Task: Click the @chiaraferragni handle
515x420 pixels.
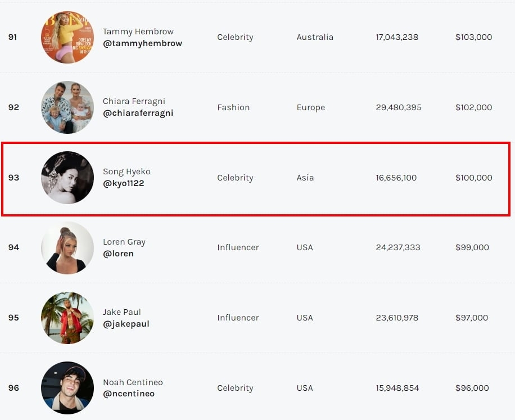Action: pos(138,113)
